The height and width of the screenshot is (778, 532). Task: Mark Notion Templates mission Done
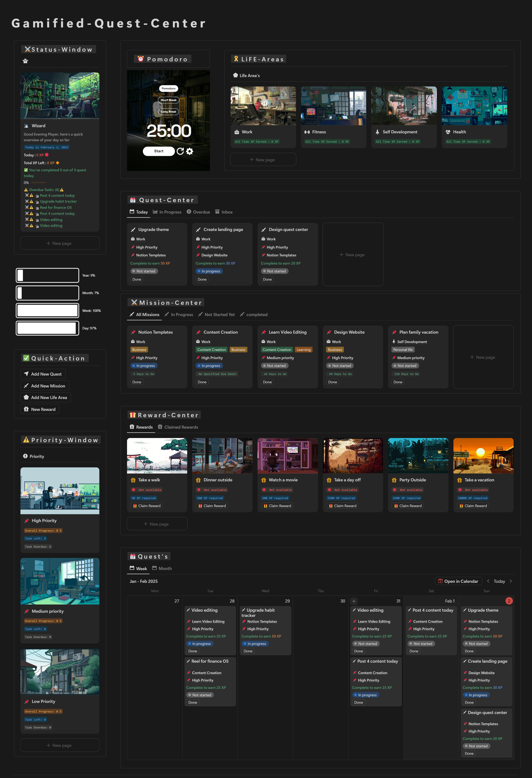point(137,382)
